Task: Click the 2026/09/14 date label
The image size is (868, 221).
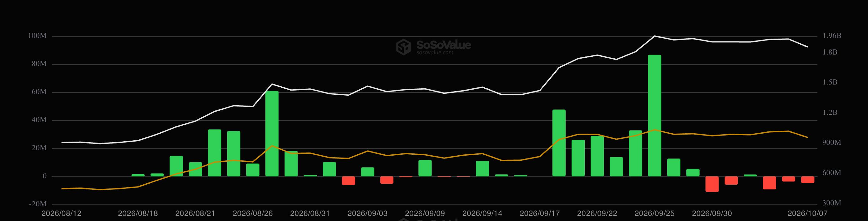Action: [482, 213]
